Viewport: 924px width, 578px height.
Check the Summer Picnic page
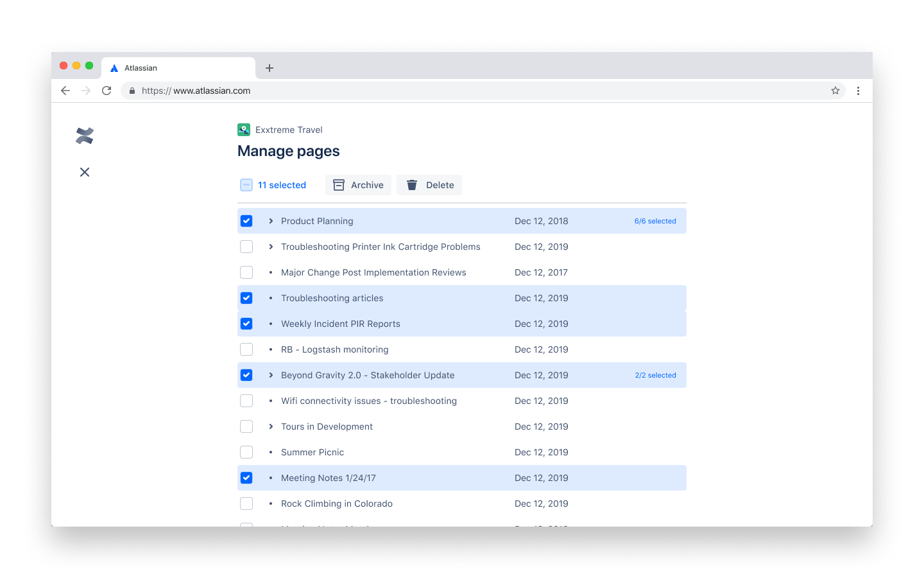[246, 451]
